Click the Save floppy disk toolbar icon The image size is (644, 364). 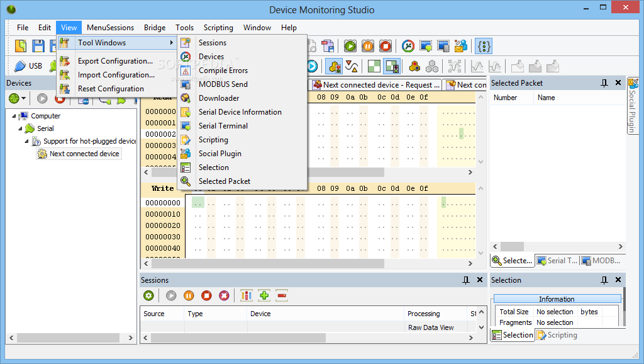pyautogui.click(x=38, y=46)
